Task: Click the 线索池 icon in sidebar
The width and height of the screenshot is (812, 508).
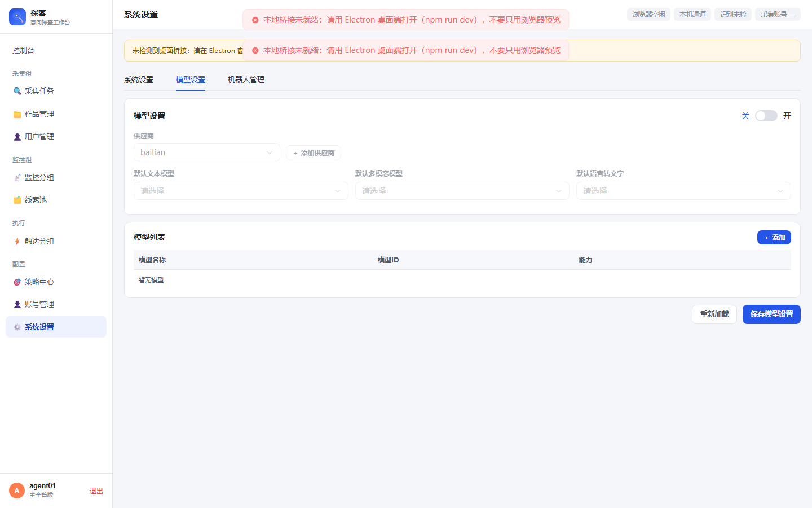Action: tap(17, 200)
